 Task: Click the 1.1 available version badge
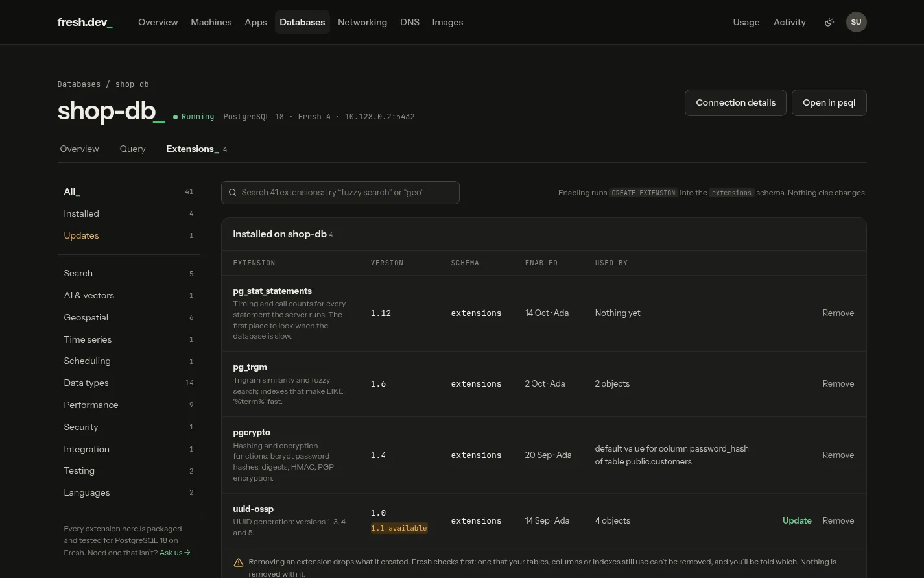point(399,528)
